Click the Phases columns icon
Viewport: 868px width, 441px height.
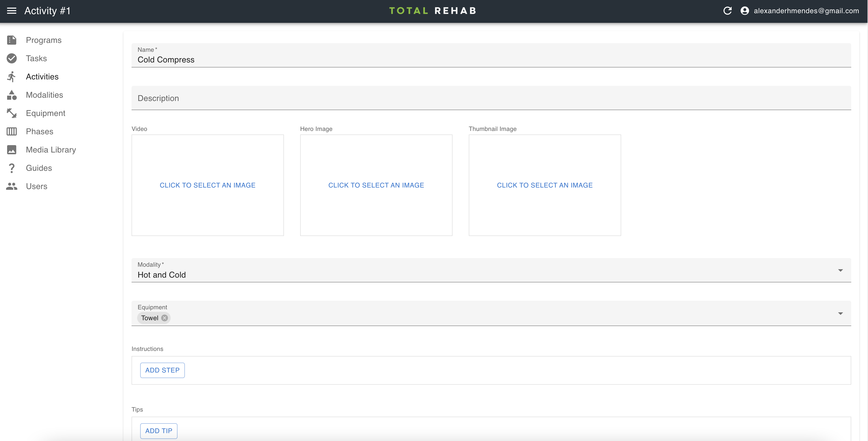click(x=11, y=131)
